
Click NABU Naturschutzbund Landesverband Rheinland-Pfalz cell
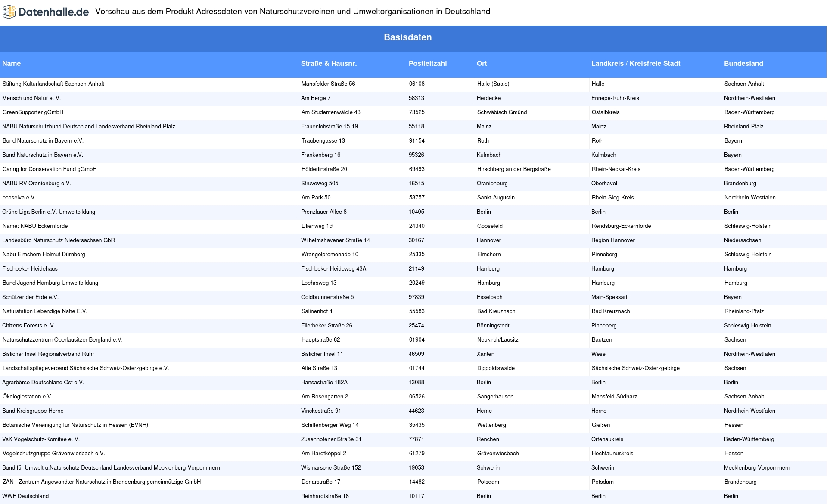click(x=89, y=127)
